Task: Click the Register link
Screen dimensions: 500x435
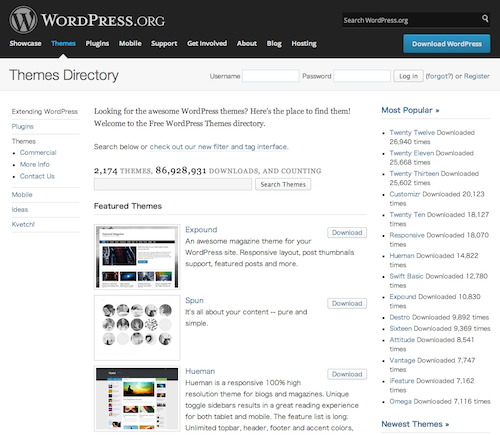Action: 477,76
